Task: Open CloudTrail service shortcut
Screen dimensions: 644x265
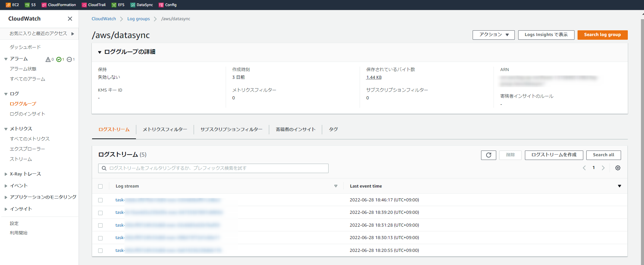Action: [94, 5]
